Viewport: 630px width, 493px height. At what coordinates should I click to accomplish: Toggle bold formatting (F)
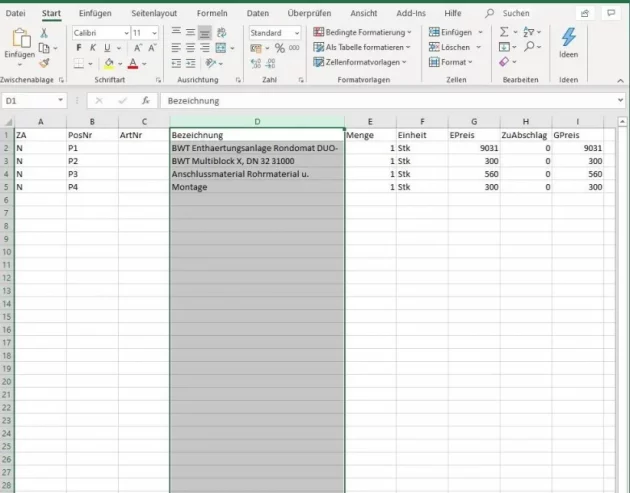[x=79, y=47]
